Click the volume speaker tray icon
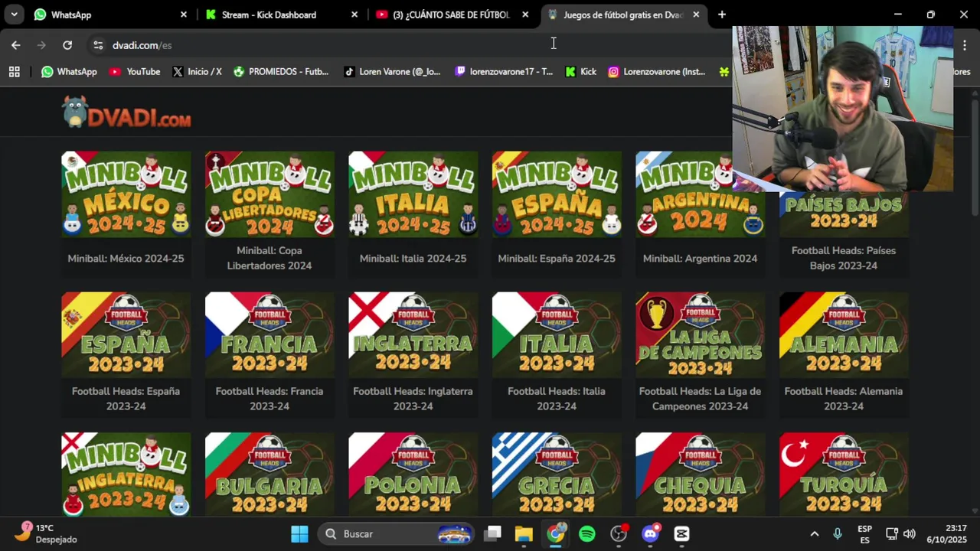The height and width of the screenshot is (551, 980). point(910,533)
